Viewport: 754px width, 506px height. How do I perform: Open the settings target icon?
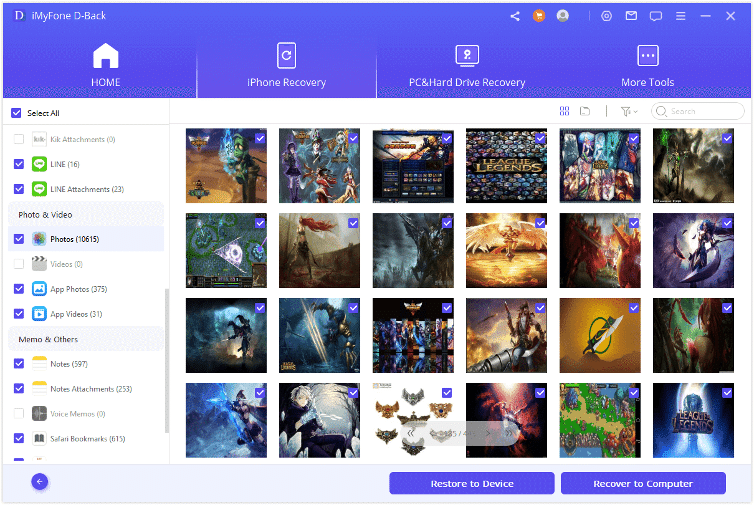click(x=607, y=16)
